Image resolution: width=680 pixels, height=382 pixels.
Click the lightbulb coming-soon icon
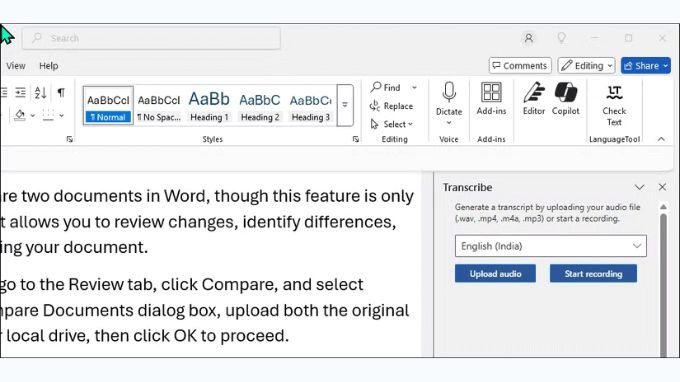562,38
